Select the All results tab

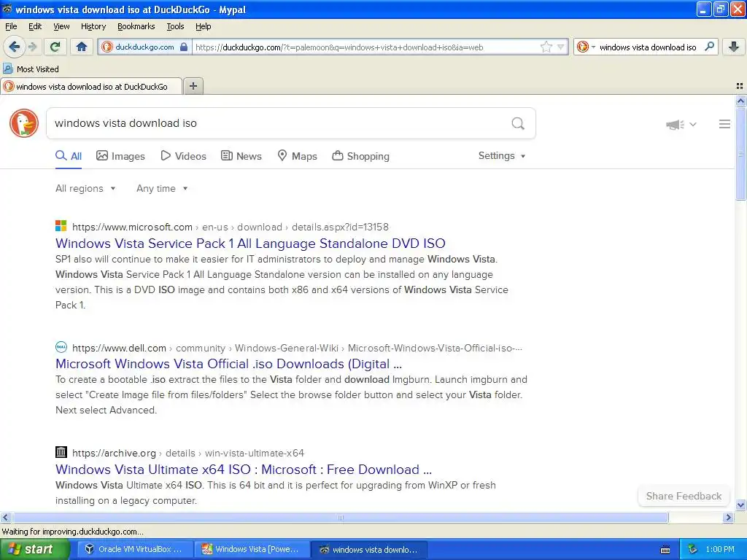[x=69, y=156]
